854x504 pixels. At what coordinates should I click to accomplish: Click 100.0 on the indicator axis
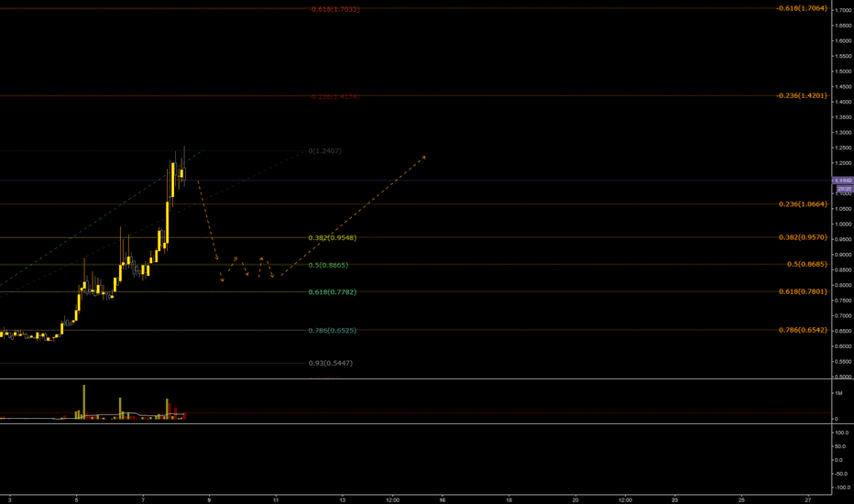[x=841, y=433]
